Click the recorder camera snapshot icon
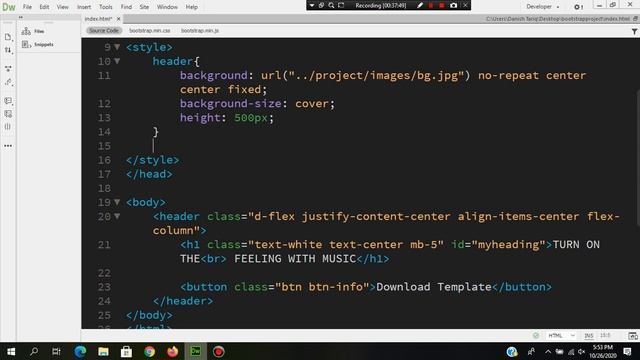The height and width of the screenshot is (360, 640). pyautogui.click(x=453, y=5)
